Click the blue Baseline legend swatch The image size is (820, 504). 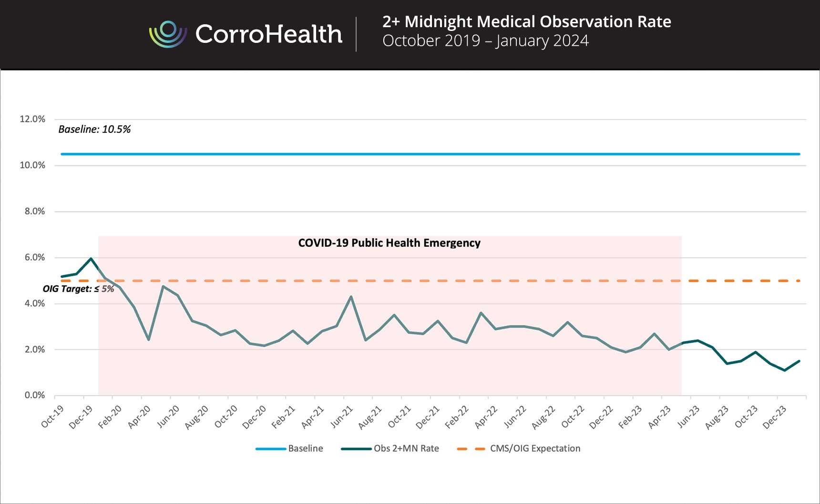(270, 449)
